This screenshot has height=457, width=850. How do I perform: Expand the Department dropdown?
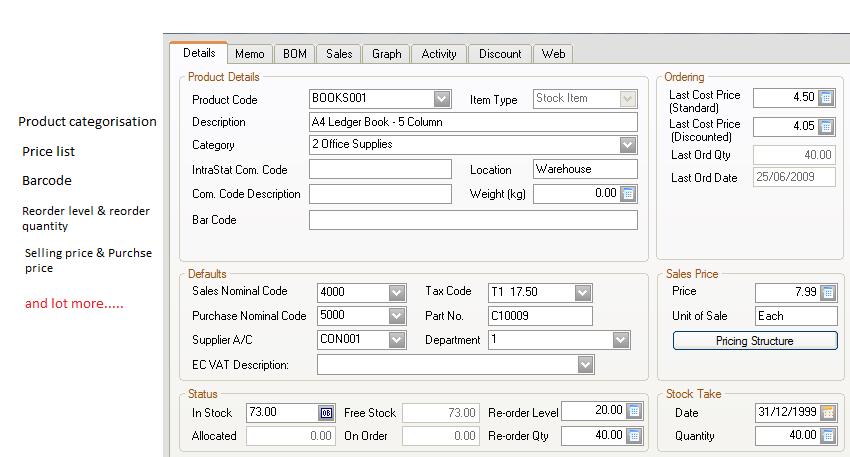click(x=621, y=340)
